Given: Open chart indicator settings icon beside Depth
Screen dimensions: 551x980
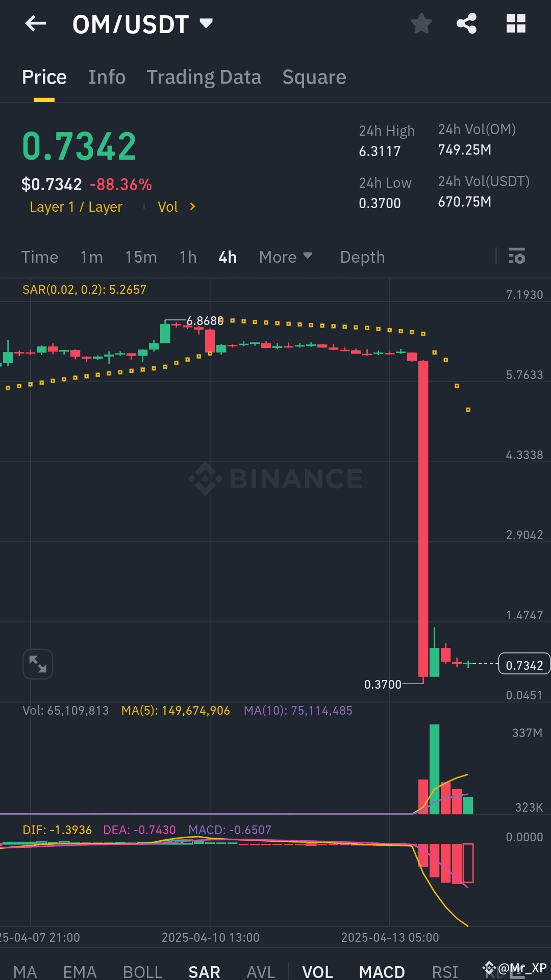Looking at the screenshot, I should coord(517,257).
